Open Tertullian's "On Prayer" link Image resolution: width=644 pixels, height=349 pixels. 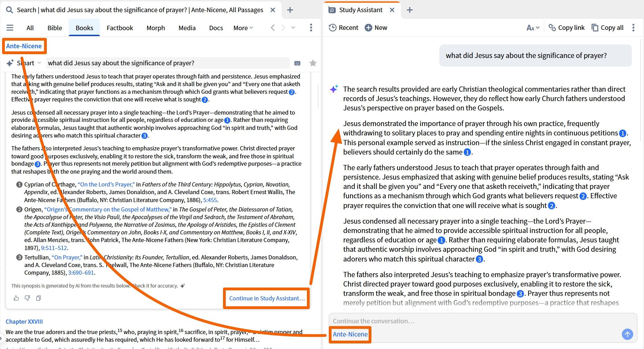click(x=67, y=257)
